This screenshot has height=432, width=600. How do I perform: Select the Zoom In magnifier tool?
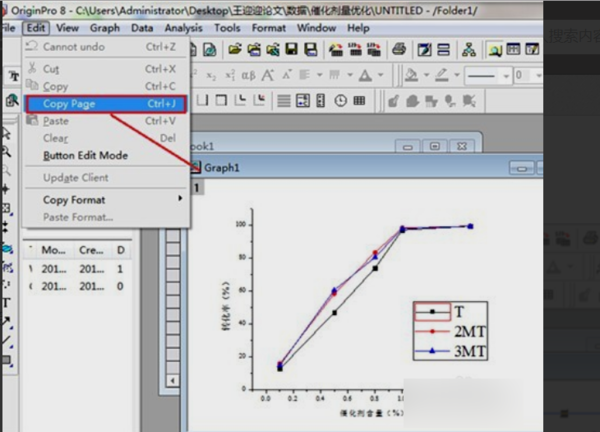tap(7, 152)
